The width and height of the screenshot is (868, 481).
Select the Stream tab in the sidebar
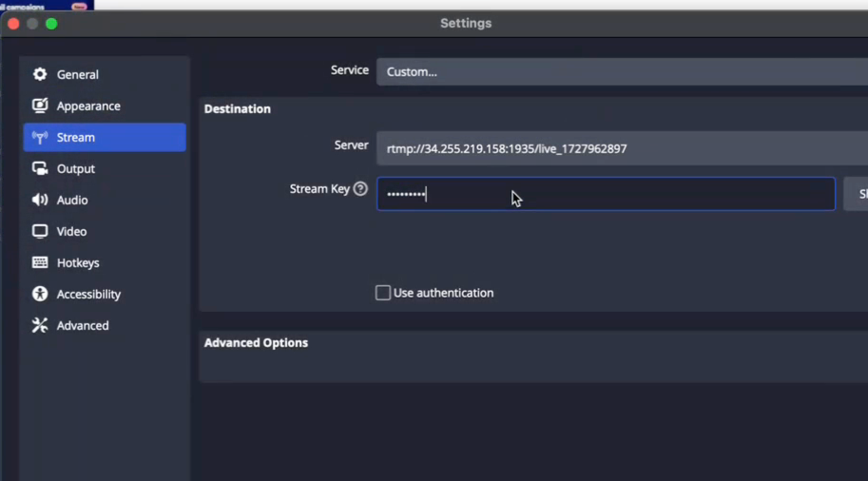click(105, 137)
